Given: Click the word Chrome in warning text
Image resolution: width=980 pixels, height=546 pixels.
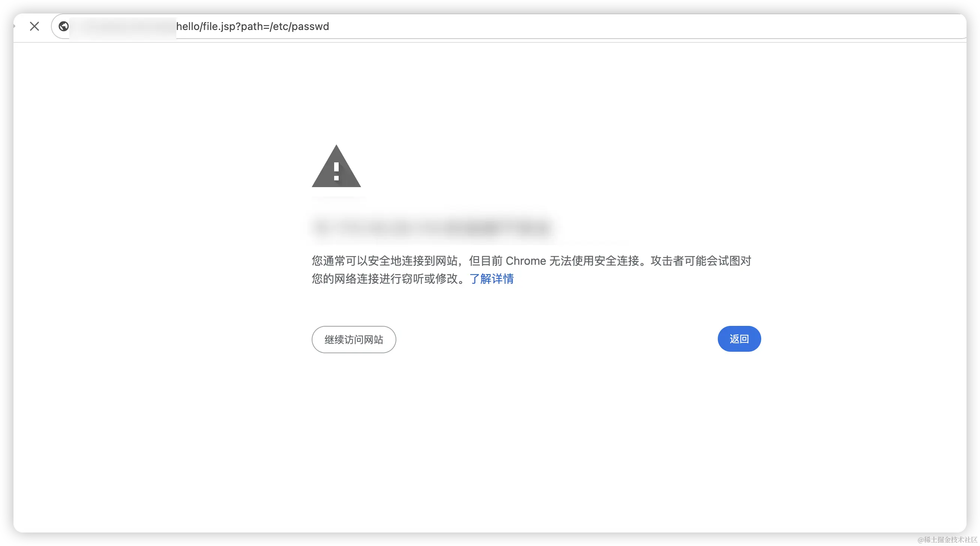Looking at the screenshot, I should coord(525,261).
